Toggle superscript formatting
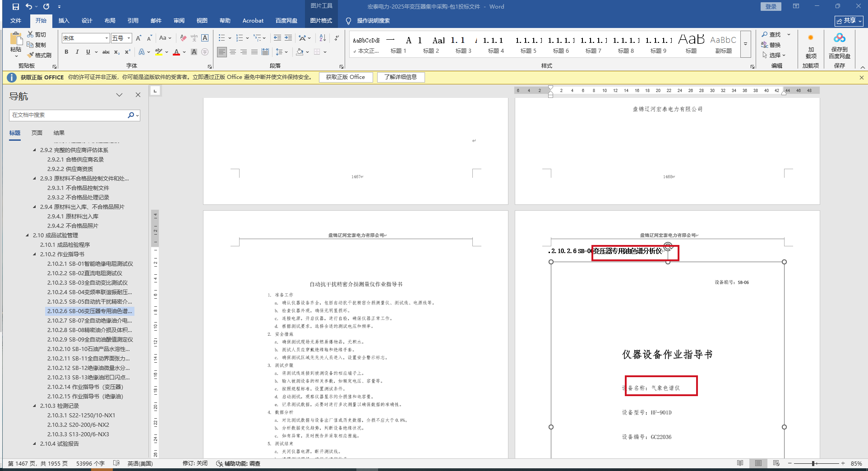This screenshot has height=471, width=868. (128, 52)
